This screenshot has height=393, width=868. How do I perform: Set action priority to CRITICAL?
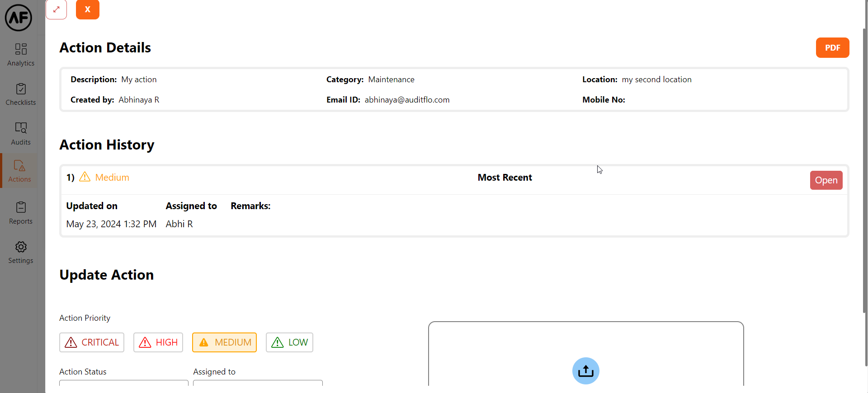click(92, 342)
